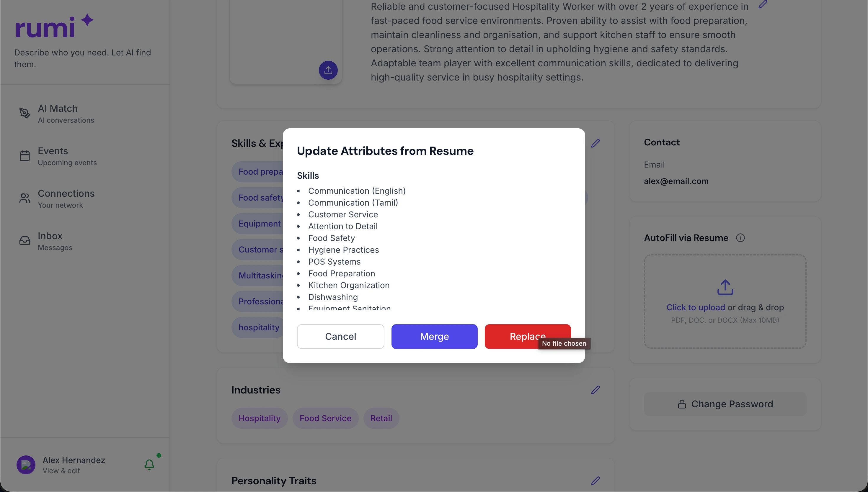Click the Change Password button

[725, 404]
